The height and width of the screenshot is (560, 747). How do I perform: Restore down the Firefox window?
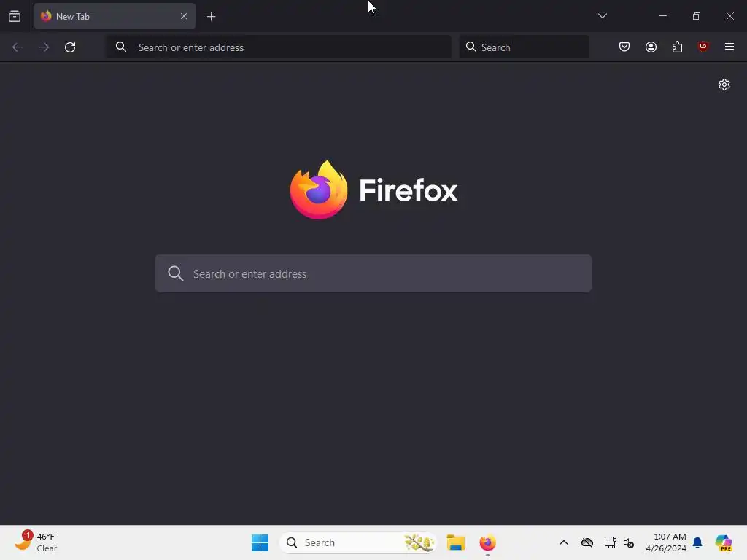(697, 16)
